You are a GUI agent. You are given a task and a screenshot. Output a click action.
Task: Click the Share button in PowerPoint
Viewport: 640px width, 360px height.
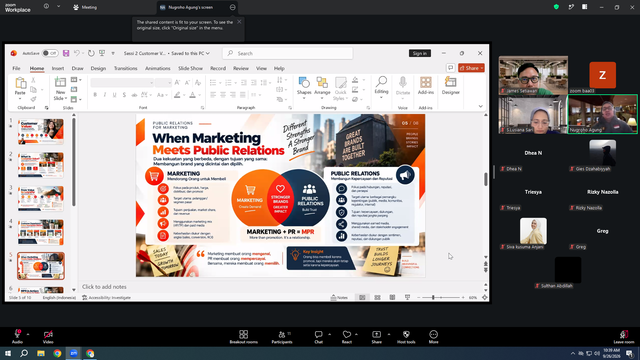pos(471,68)
